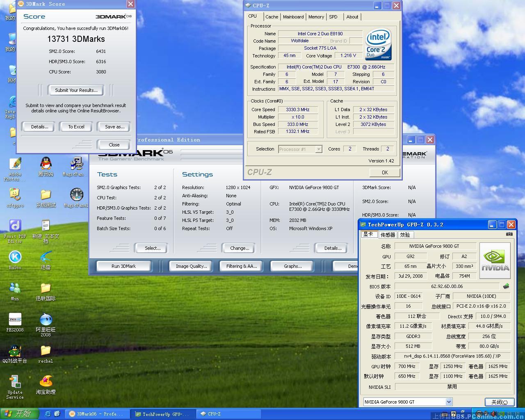Open the Foxit PDF Editor icon

[x=15, y=226]
